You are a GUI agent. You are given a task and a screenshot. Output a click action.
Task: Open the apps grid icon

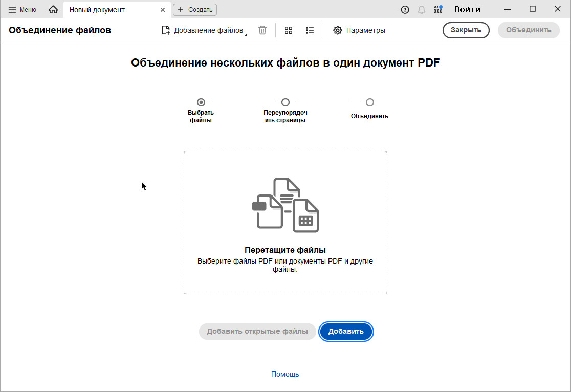pos(438,10)
